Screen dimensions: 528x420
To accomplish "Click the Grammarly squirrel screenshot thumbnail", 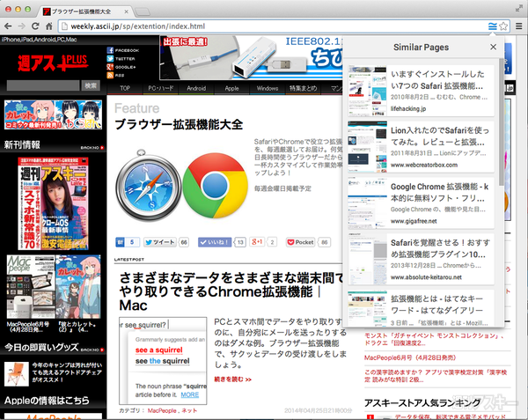I will pos(163,361).
